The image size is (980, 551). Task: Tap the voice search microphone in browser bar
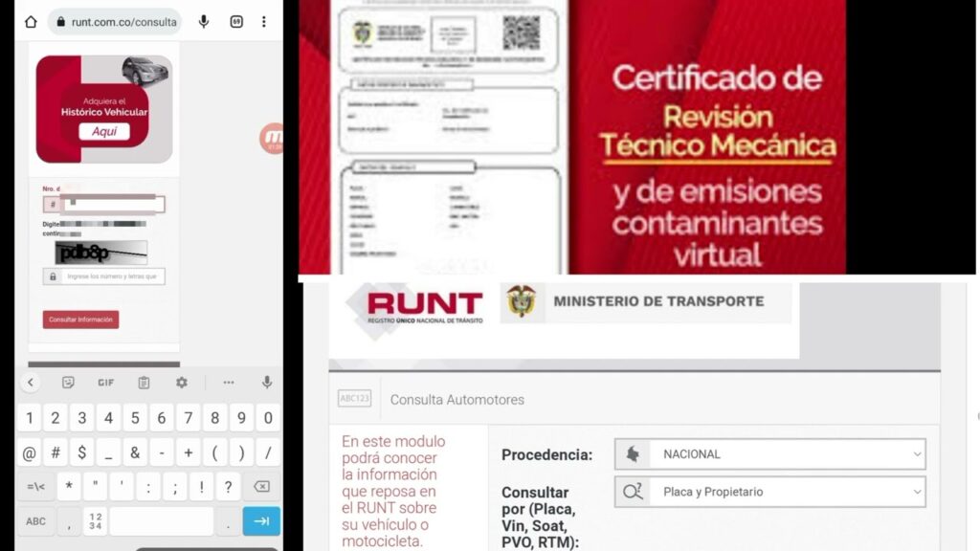(204, 22)
